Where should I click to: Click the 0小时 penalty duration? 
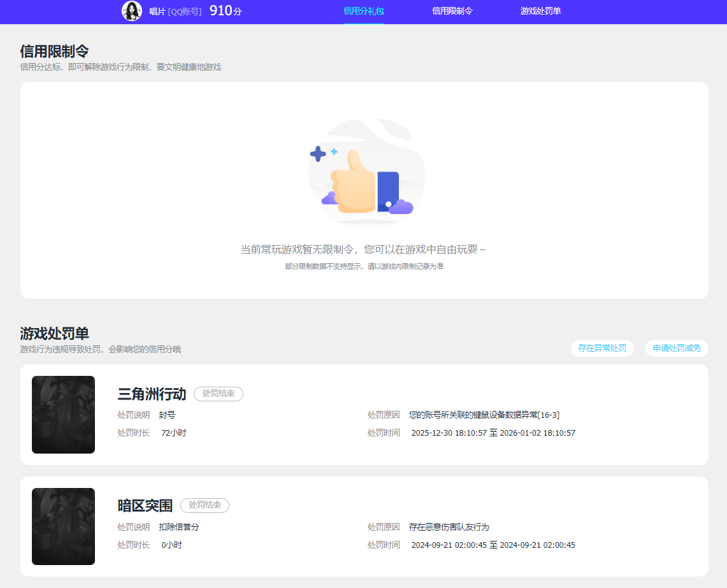(171, 545)
